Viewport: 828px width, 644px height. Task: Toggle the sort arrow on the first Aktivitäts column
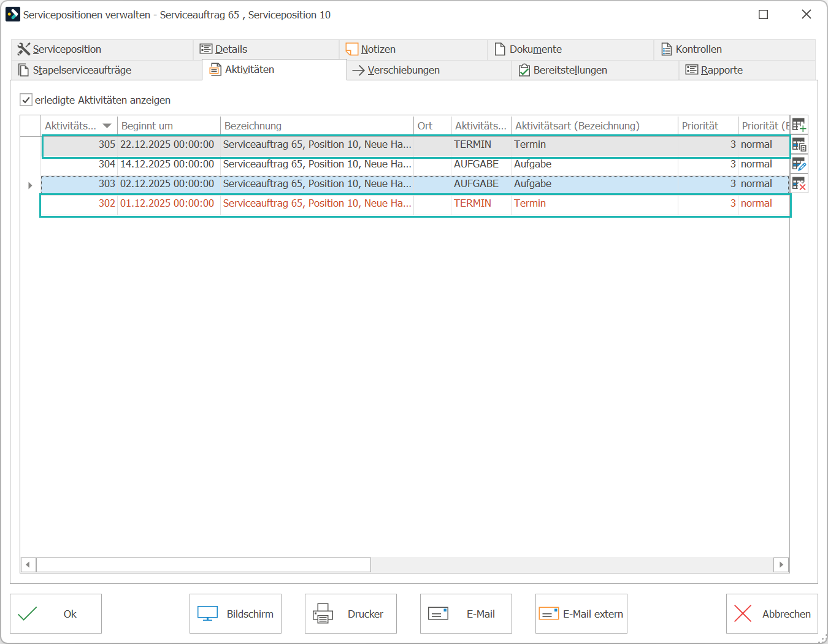(107, 126)
